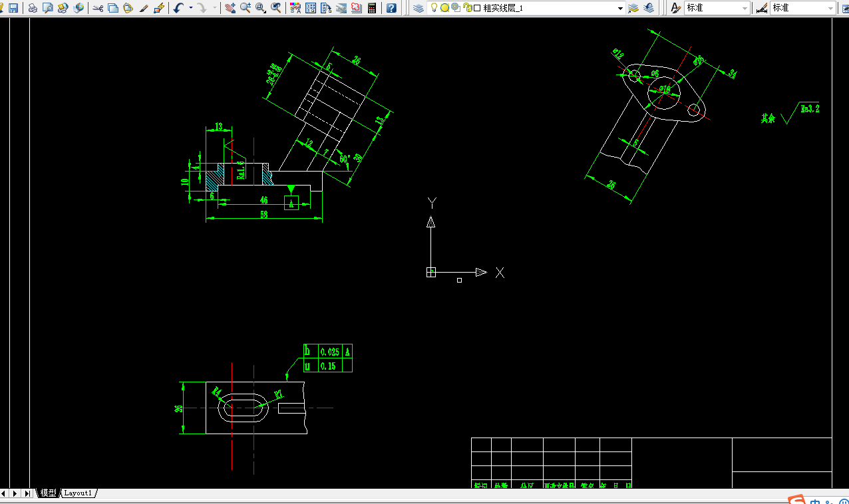Select the 58 dimension text
Image resolution: width=849 pixels, height=504 pixels.
[263, 214]
